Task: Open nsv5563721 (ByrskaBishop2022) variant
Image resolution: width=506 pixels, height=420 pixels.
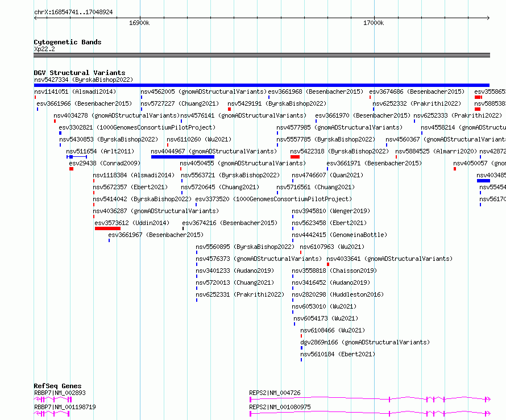Action: point(230,175)
